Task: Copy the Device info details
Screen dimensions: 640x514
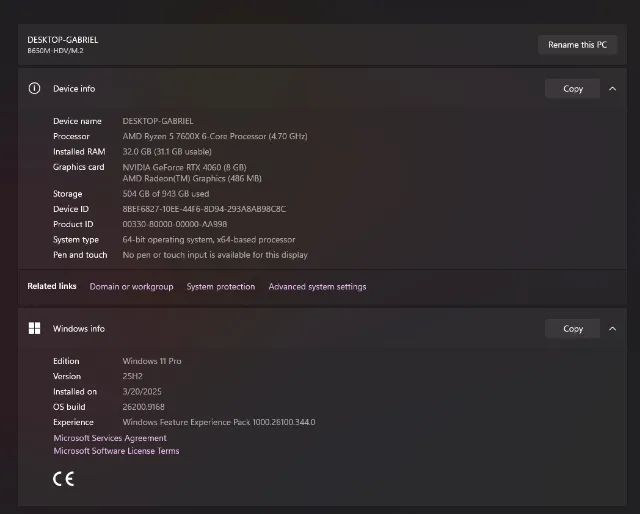Action: [x=572, y=89]
